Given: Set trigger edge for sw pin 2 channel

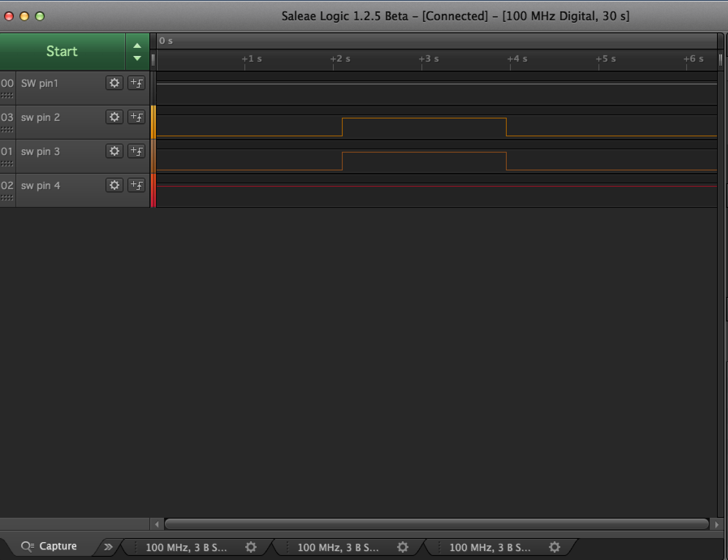Looking at the screenshot, I should tap(136, 117).
